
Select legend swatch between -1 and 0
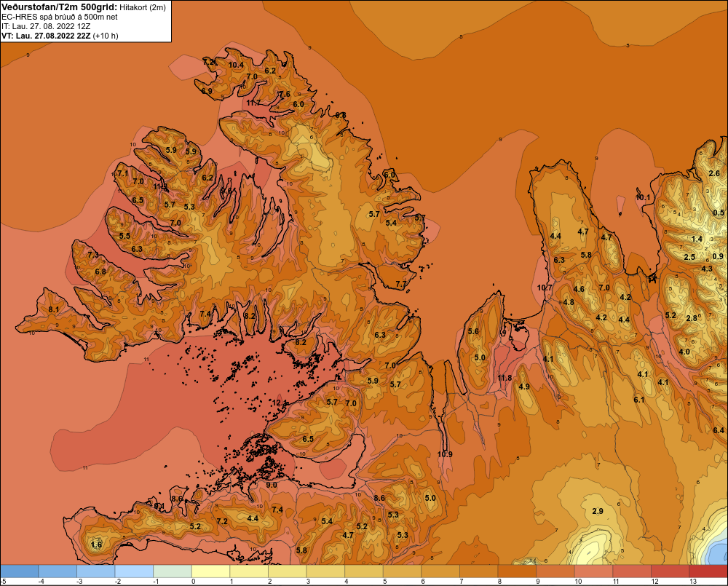pos(173,571)
